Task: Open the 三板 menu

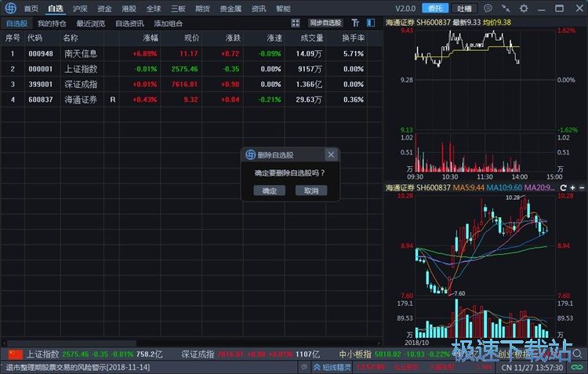Action: 178,9
